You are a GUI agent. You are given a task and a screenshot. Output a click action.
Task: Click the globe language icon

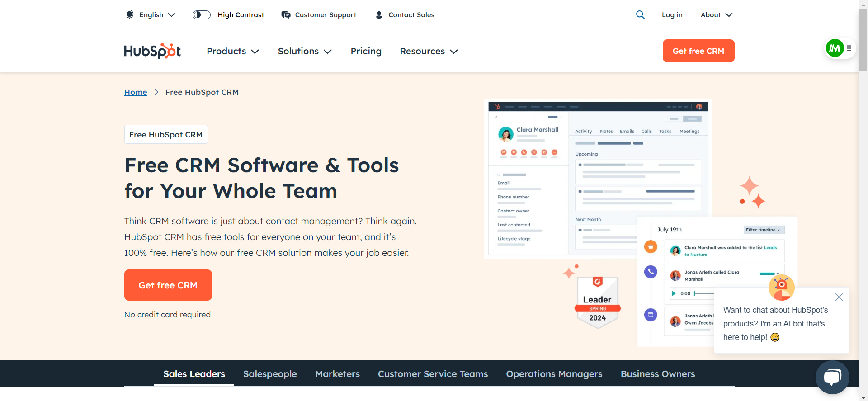pyautogui.click(x=130, y=15)
